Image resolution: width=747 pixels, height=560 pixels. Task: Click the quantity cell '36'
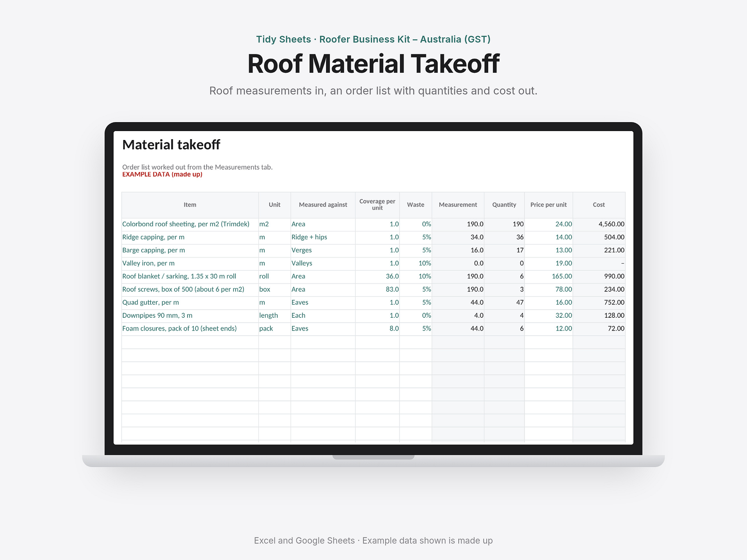[504, 237]
